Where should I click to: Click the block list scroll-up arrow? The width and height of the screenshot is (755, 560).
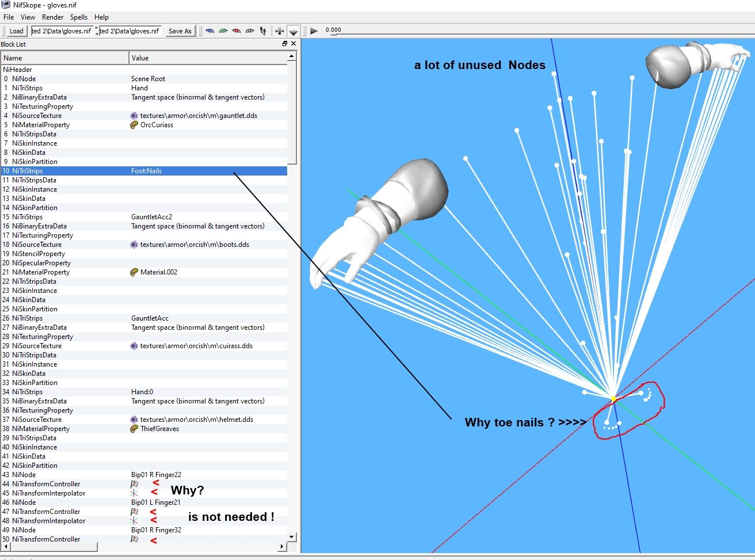tap(292, 56)
